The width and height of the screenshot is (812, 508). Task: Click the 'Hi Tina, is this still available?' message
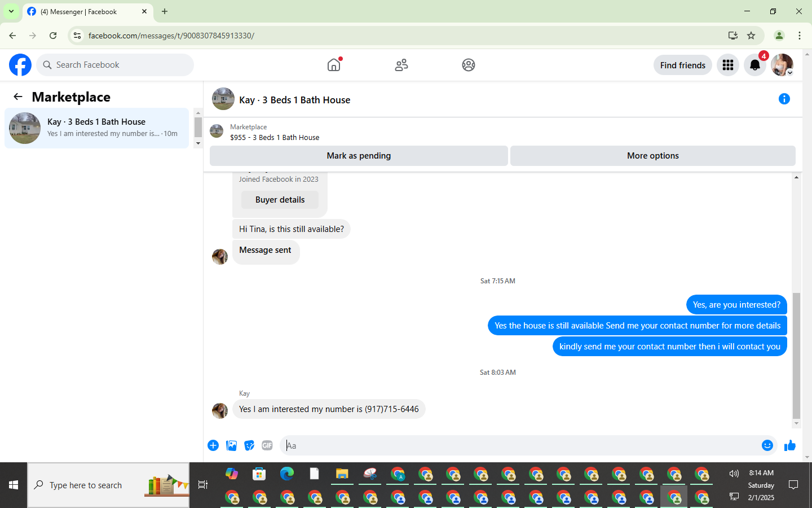pos(292,229)
